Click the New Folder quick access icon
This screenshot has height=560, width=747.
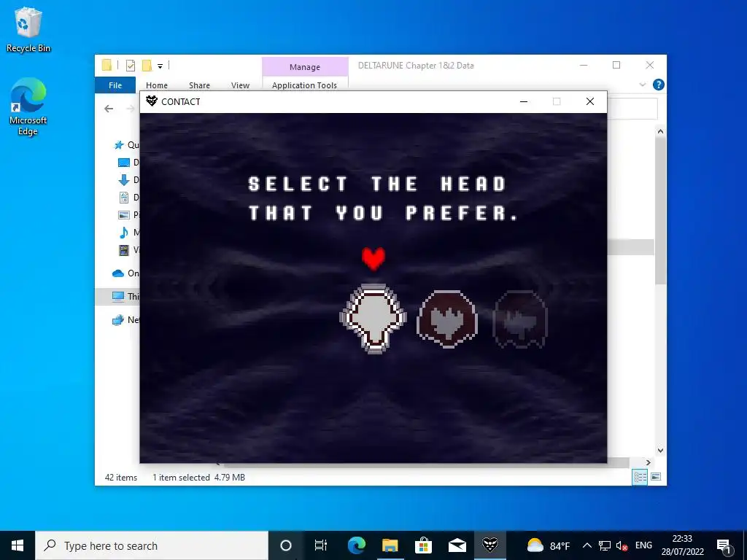147,66
